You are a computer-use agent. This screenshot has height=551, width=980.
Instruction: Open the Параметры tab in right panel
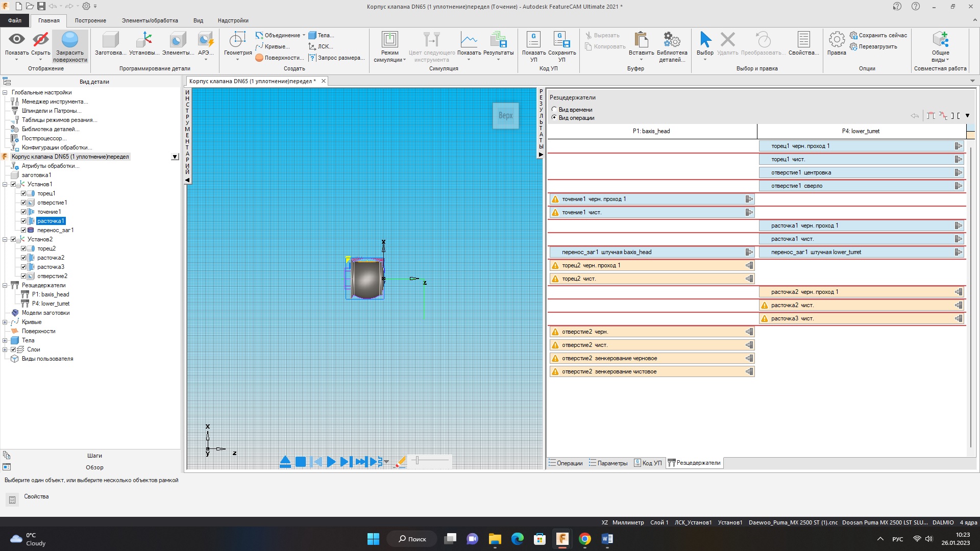tap(608, 463)
